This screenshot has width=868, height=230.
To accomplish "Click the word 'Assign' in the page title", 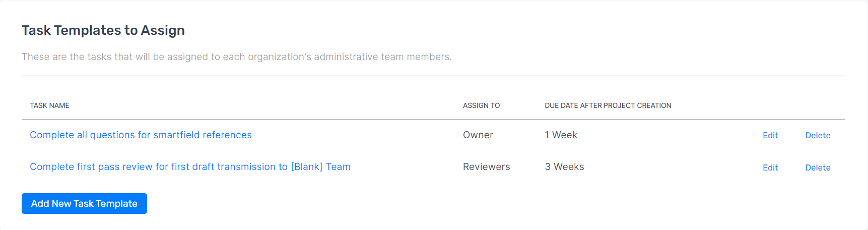I will click(163, 31).
